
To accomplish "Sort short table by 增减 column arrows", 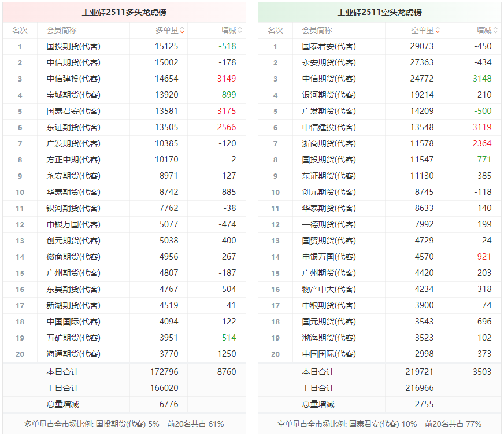I will (495, 31).
